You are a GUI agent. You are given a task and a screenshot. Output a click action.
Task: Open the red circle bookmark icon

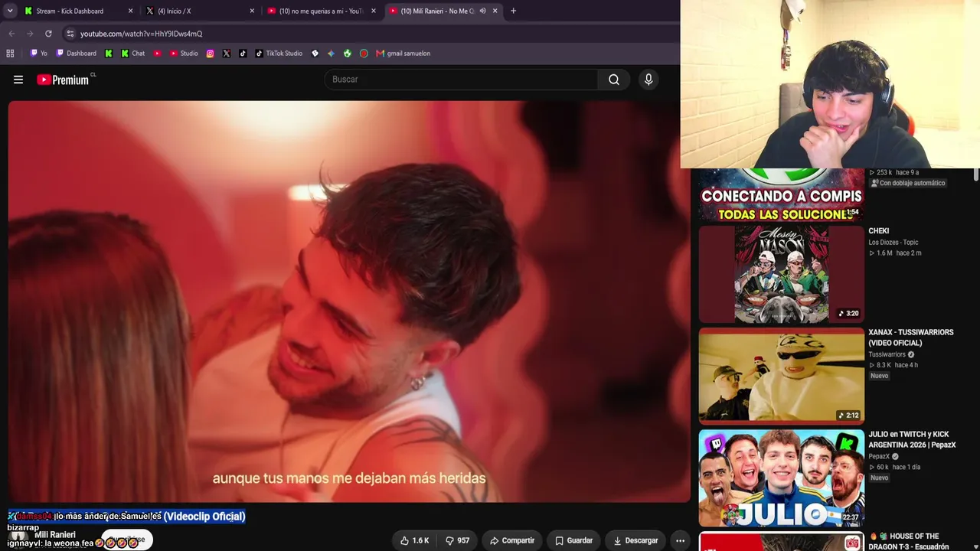coord(364,54)
